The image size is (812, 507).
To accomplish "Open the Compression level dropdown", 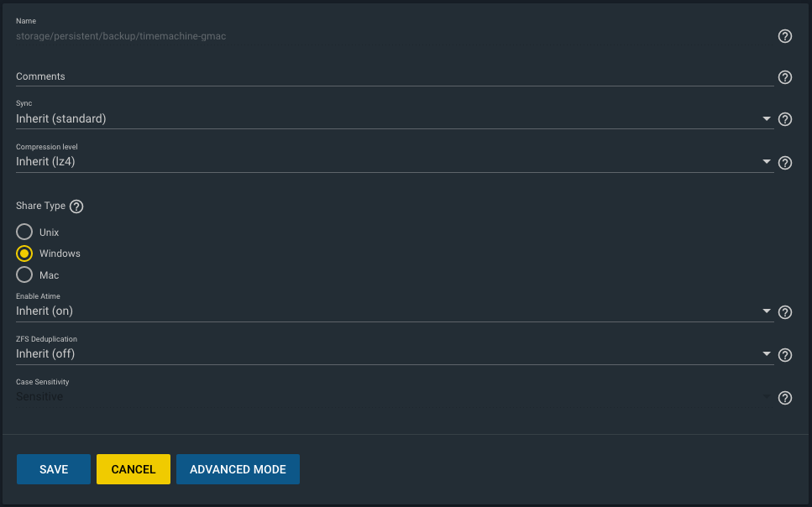I will click(395, 161).
